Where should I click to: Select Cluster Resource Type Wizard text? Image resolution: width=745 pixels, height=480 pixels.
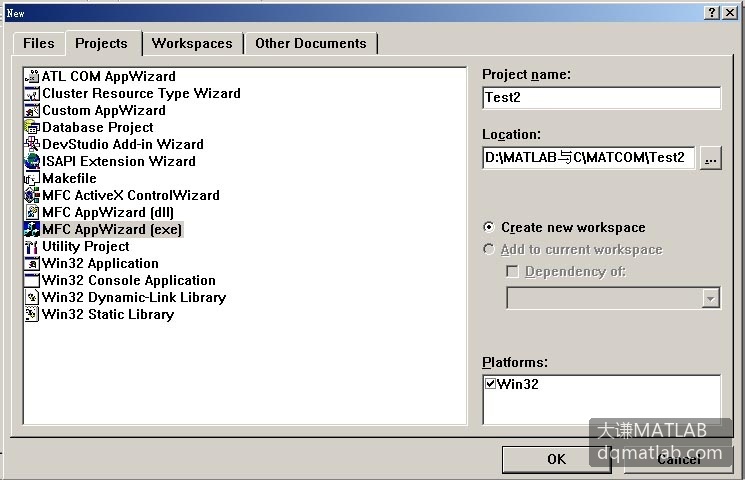(x=141, y=94)
